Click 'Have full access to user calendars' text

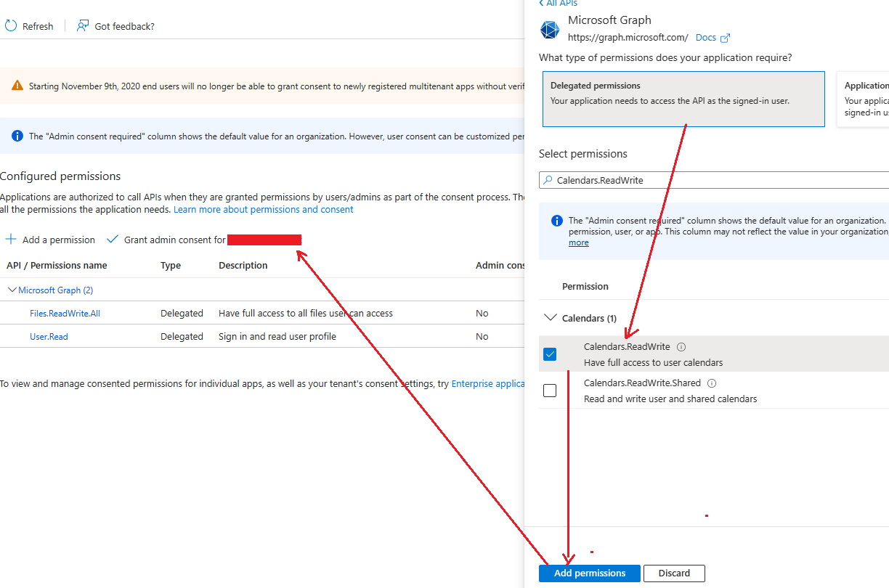(x=654, y=363)
